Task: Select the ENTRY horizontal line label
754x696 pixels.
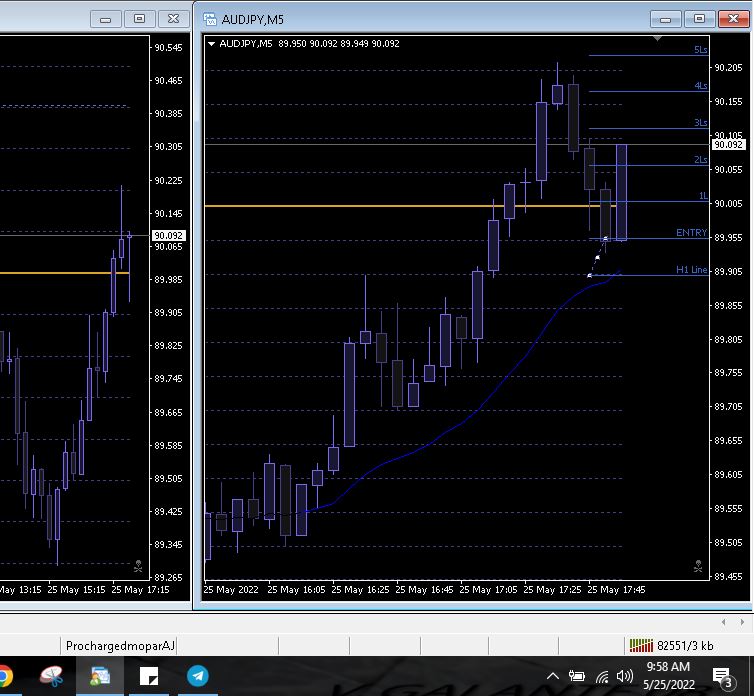Action: click(x=691, y=233)
